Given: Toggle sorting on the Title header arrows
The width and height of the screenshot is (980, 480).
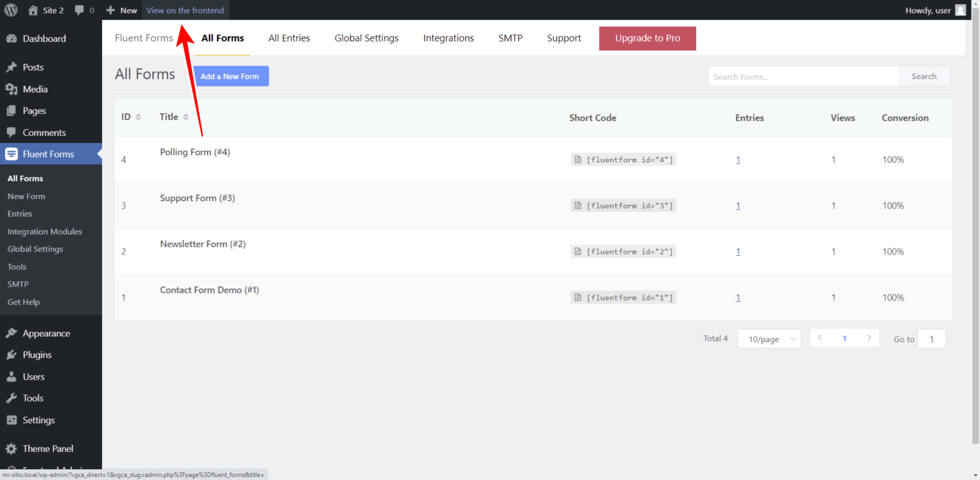Looking at the screenshot, I should (185, 117).
